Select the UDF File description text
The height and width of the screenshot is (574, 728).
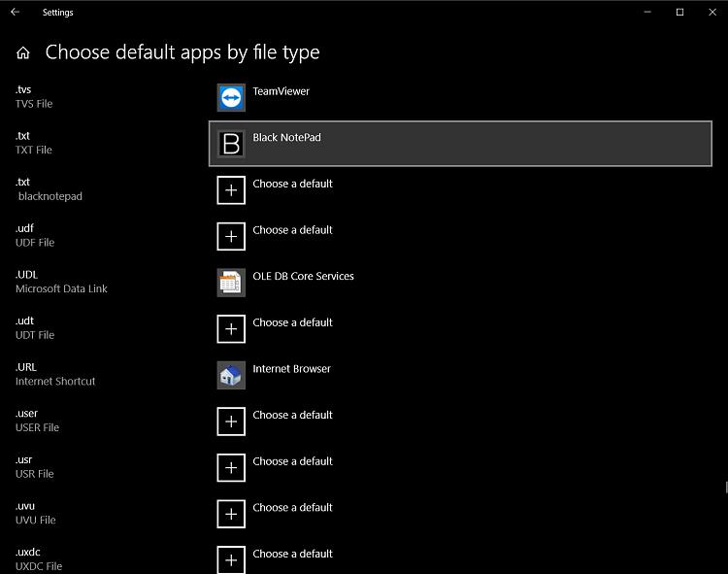pos(35,243)
